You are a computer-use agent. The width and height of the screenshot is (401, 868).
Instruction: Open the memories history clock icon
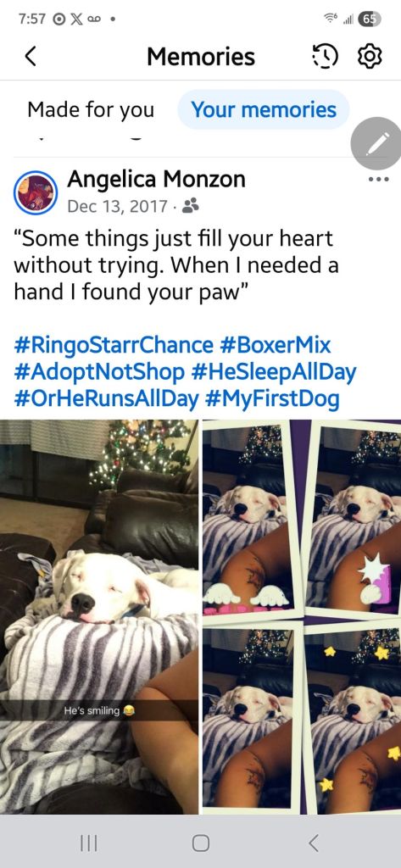coord(325,57)
